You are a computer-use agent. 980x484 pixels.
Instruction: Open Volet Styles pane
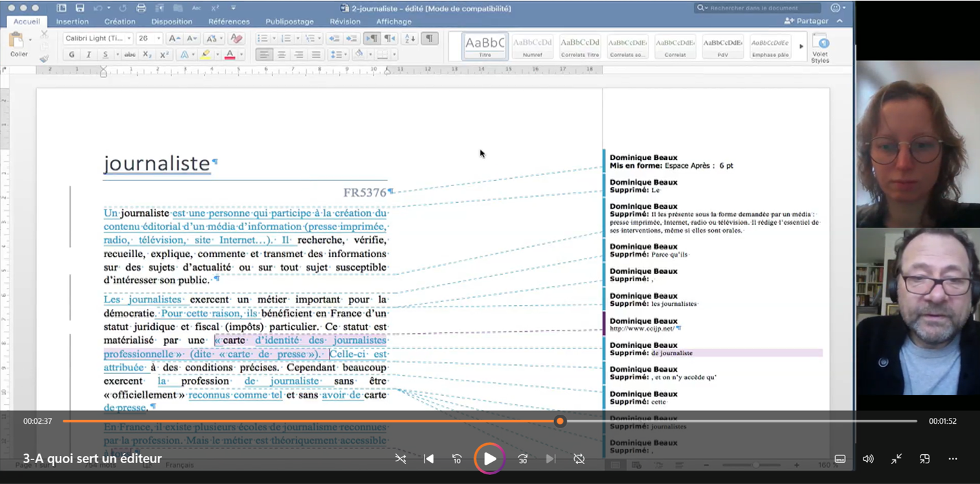[x=820, y=49]
